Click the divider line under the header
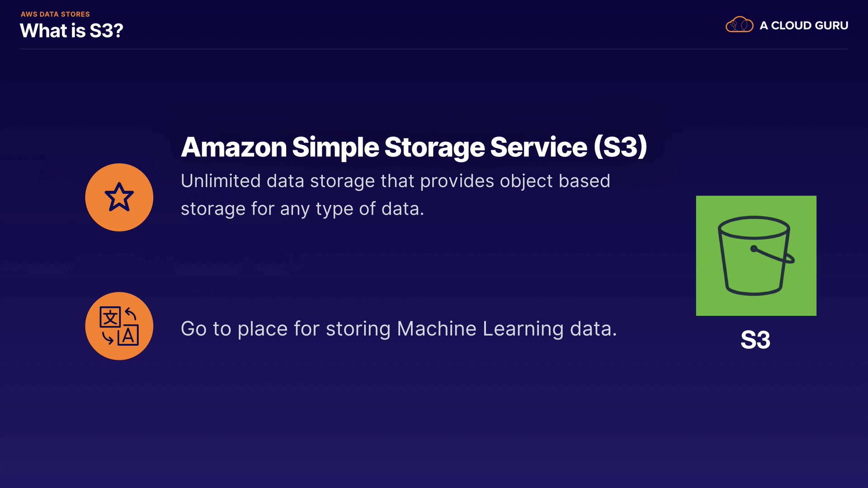 [434, 49]
